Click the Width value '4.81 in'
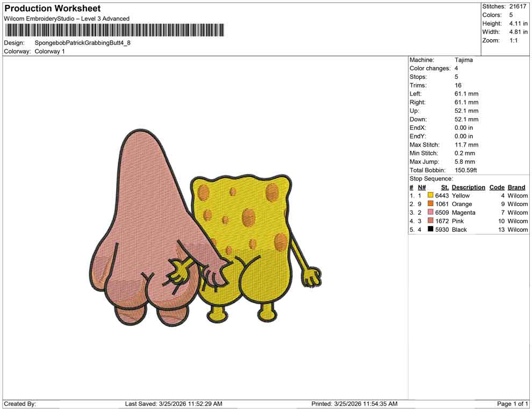The width and height of the screenshot is (532, 409). 518,32
